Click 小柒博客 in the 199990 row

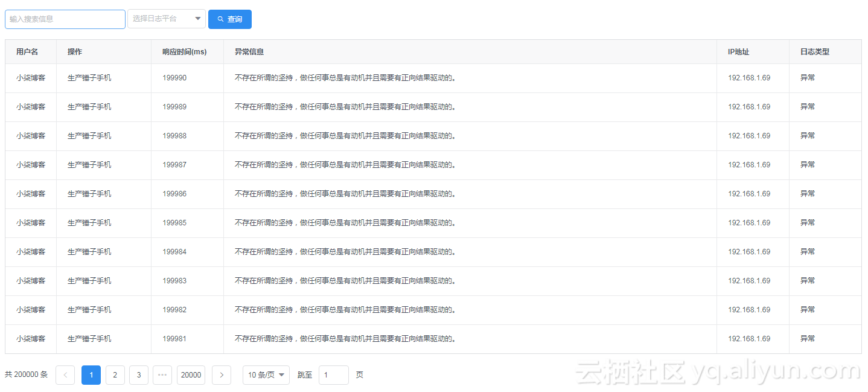(31, 78)
